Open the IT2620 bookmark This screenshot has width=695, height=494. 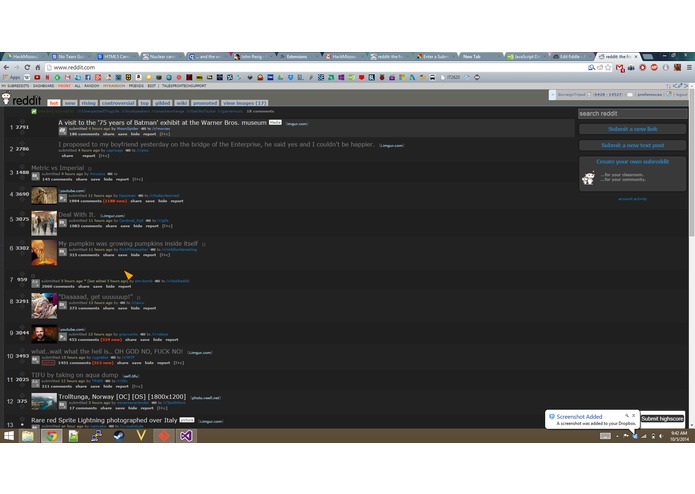pyautogui.click(x=450, y=78)
